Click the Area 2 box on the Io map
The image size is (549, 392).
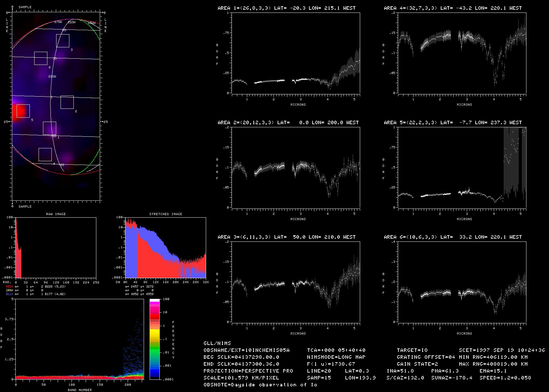pyautogui.click(x=67, y=102)
